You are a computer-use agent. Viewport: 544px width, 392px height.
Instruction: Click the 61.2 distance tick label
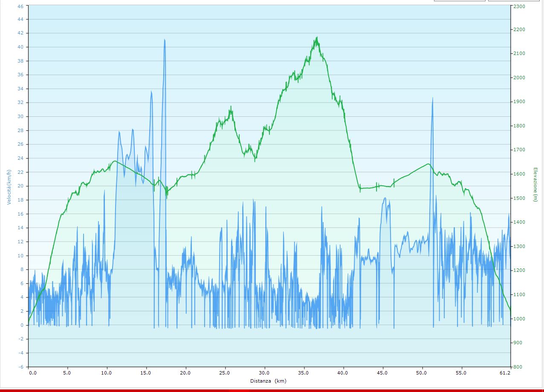506,373
